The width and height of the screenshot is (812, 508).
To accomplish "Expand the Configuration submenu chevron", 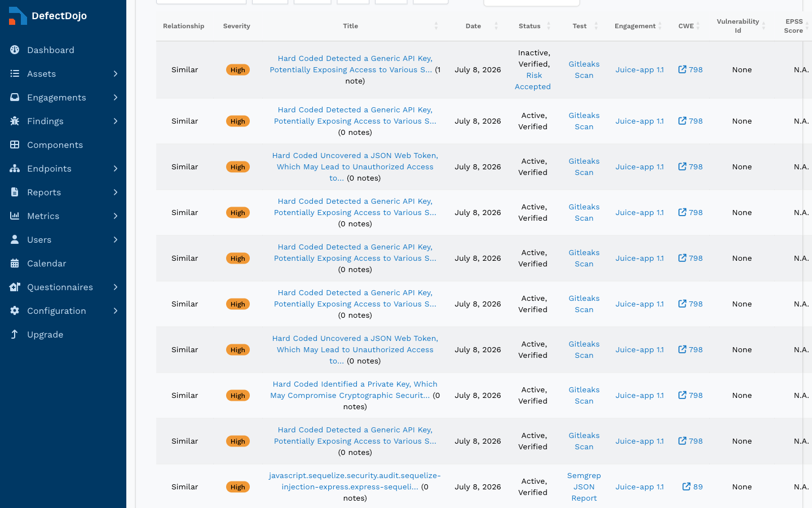I will [116, 310].
